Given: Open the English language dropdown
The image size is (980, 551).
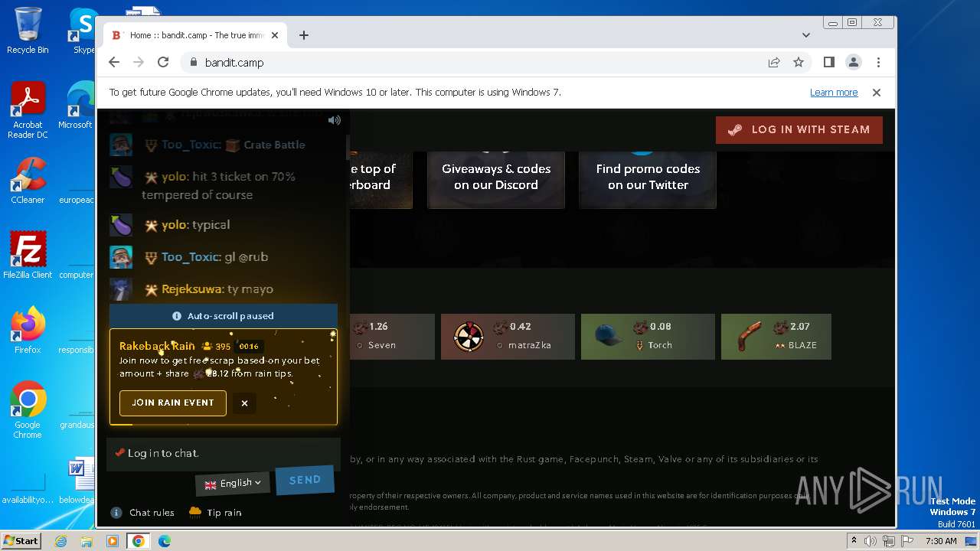Looking at the screenshot, I should [233, 484].
